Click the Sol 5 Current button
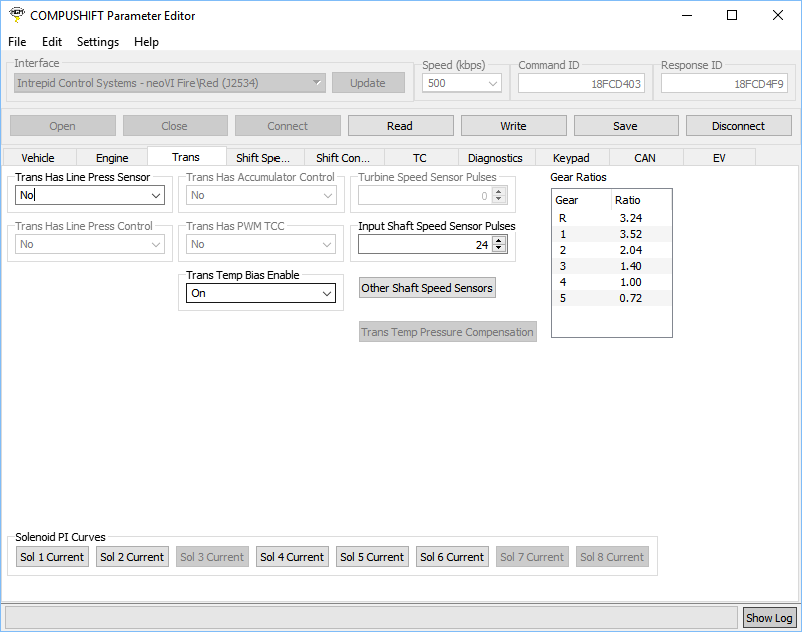This screenshot has height=632, width=802. point(372,557)
